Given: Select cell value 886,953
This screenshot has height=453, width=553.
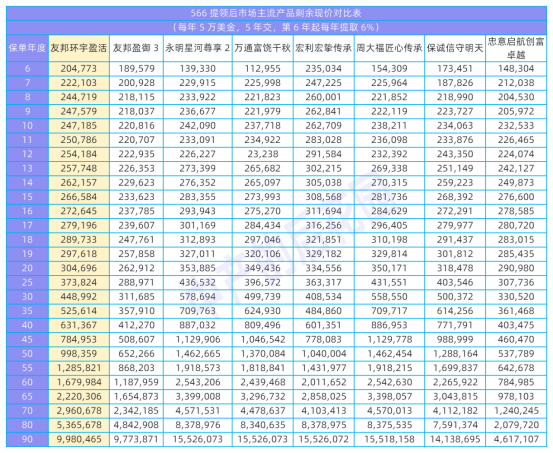Looking at the screenshot, I should tap(389, 325).
